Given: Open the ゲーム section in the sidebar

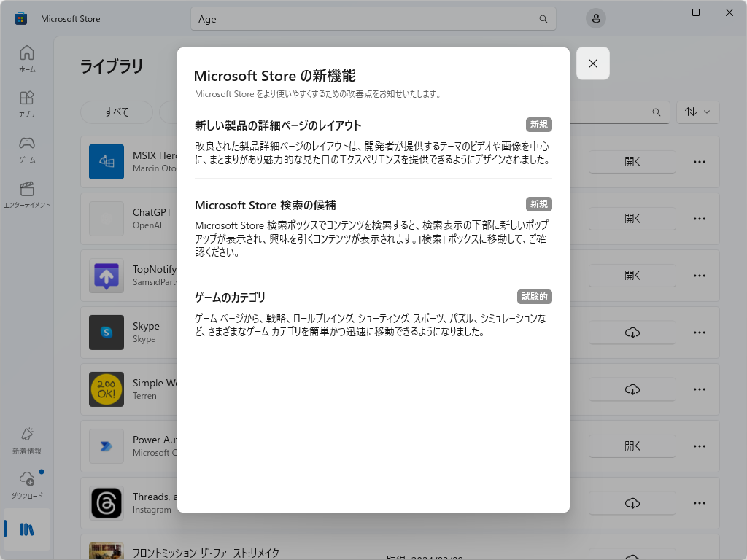Looking at the screenshot, I should coord(27,150).
